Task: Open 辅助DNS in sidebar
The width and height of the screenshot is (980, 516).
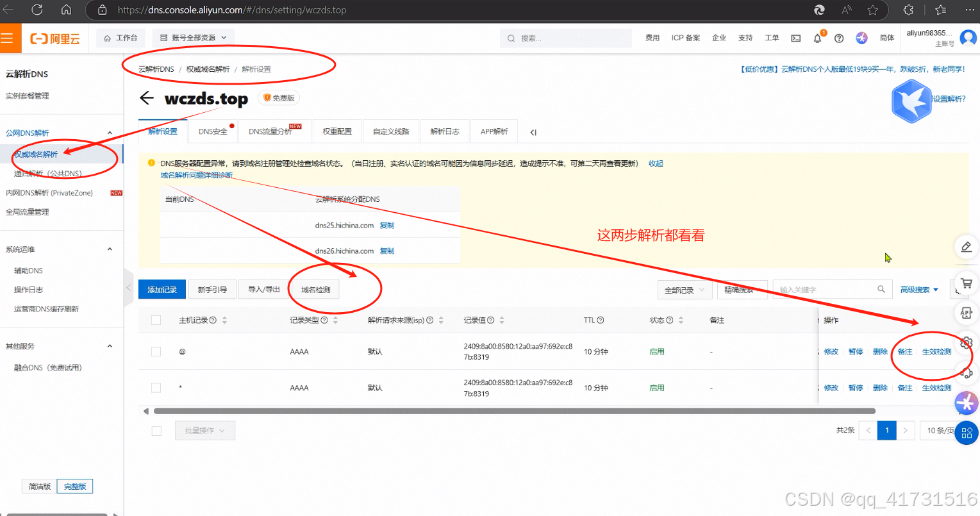Action: [29, 270]
